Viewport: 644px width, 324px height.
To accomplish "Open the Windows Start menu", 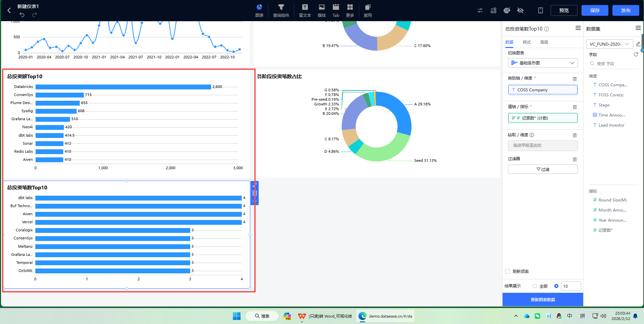I will [237, 316].
